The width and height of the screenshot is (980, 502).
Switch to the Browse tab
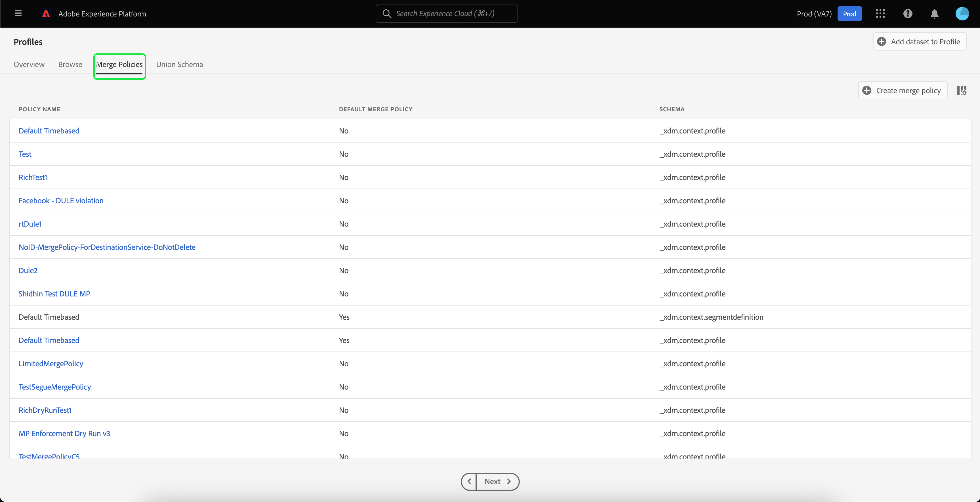(x=70, y=64)
